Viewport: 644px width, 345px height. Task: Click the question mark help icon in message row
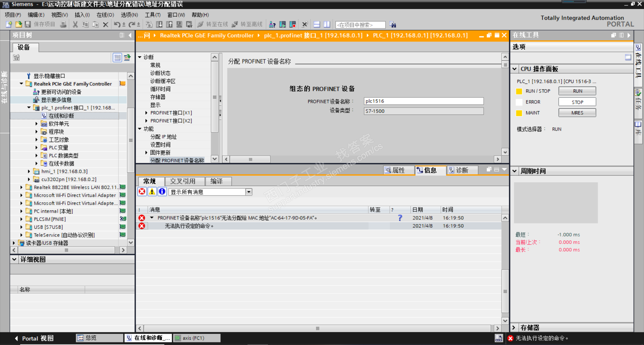(400, 218)
